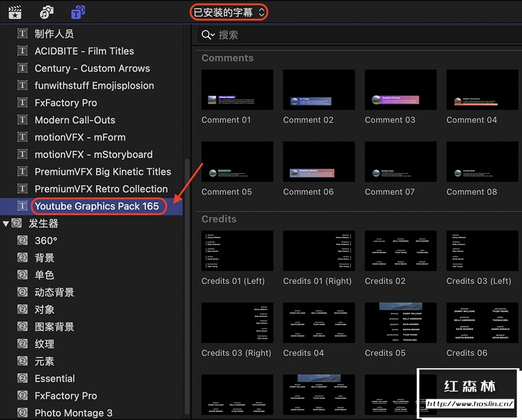This screenshot has width=522, height=420.
Task: Select funwithstuff Emojisplosion category
Action: click(x=94, y=86)
